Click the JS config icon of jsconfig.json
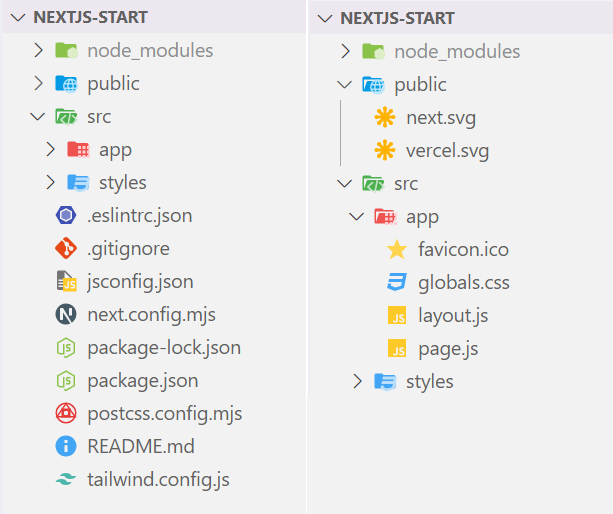This screenshot has height=514, width=613. (x=66, y=281)
